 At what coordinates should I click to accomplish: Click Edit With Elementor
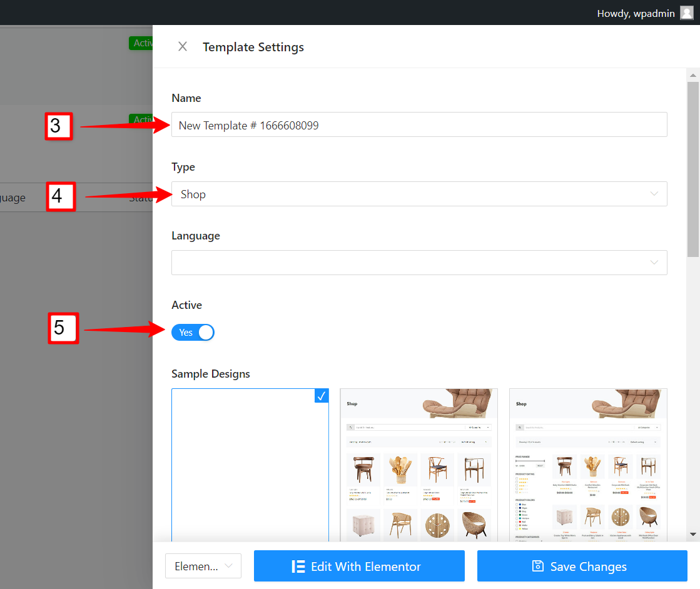click(x=358, y=566)
